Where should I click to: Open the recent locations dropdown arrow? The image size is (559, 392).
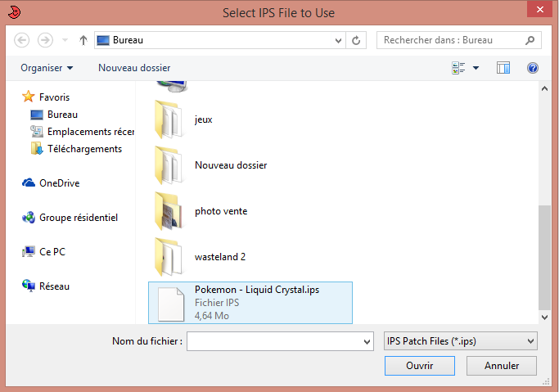point(65,40)
